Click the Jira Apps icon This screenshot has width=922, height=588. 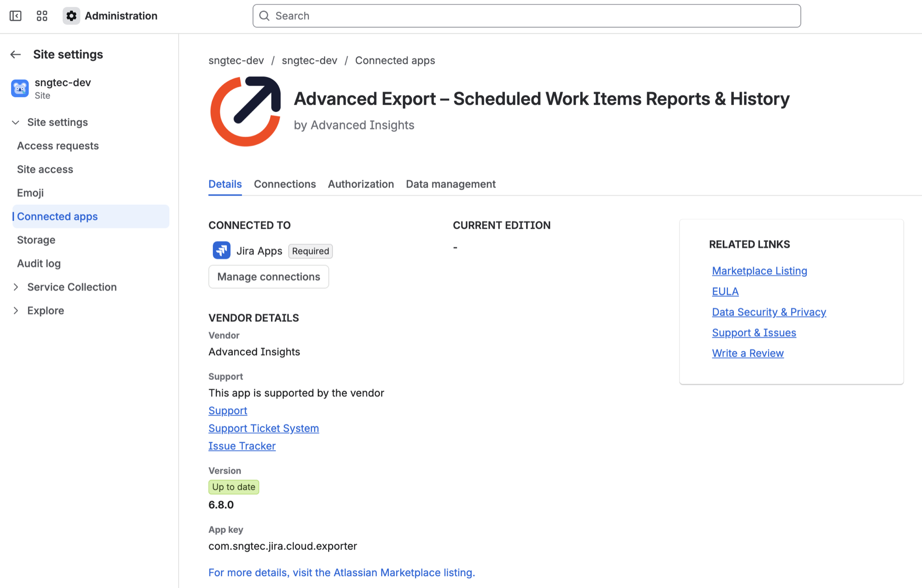[x=222, y=251]
